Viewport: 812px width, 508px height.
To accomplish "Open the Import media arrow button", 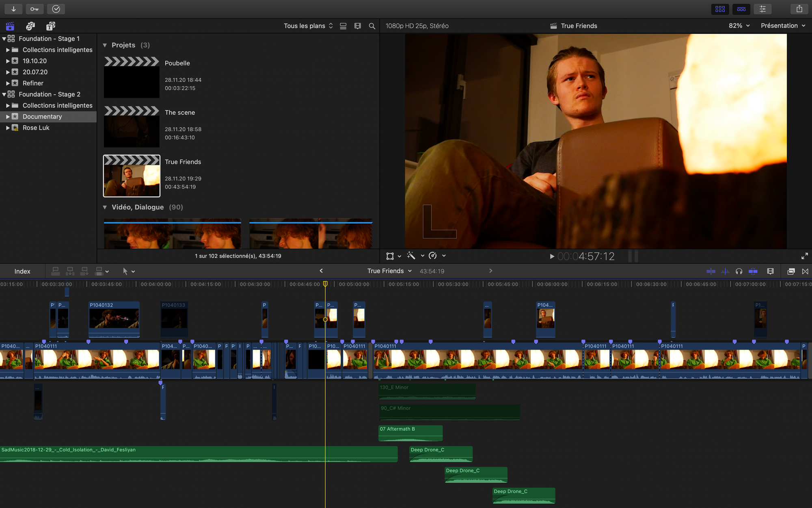I will click(x=13, y=9).
